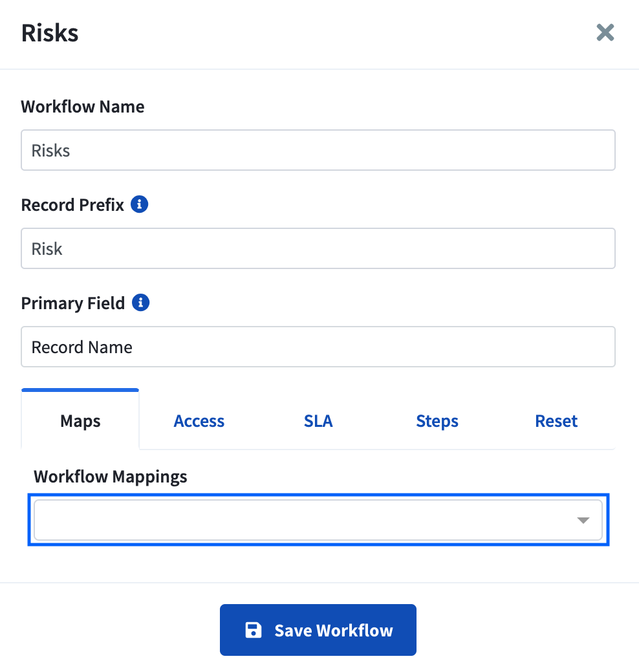
Task: Click the Record Prefix info icon
Action: (x=141, y=204)
